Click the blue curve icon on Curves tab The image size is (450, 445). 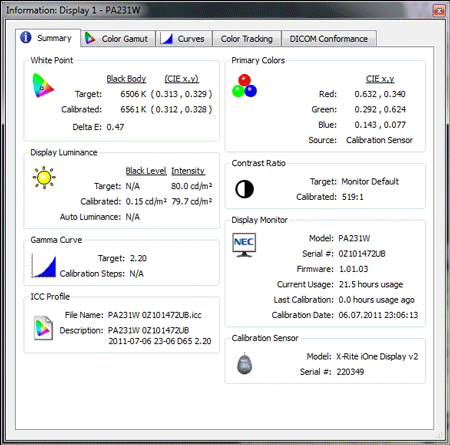(x=166, y=39)
